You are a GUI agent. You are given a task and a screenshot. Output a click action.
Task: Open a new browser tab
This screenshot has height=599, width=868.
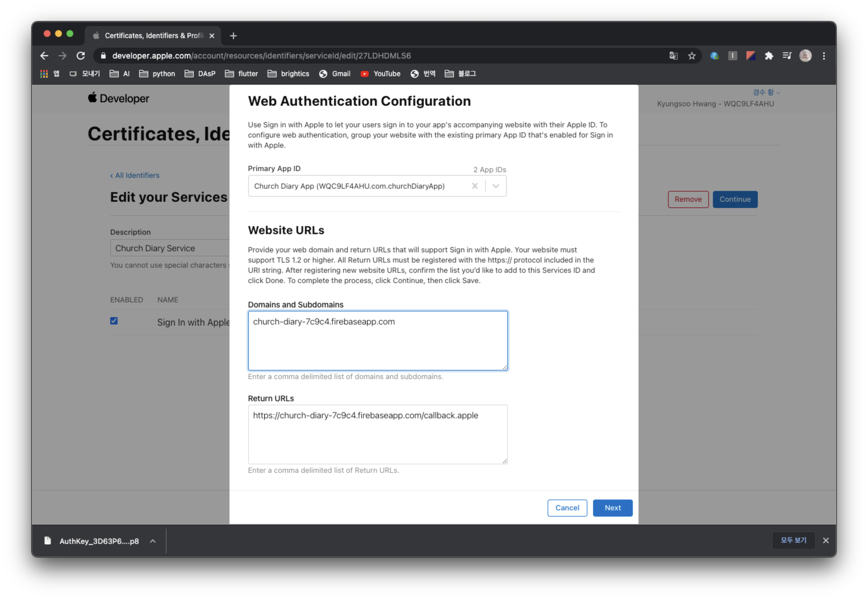(233, 36)
